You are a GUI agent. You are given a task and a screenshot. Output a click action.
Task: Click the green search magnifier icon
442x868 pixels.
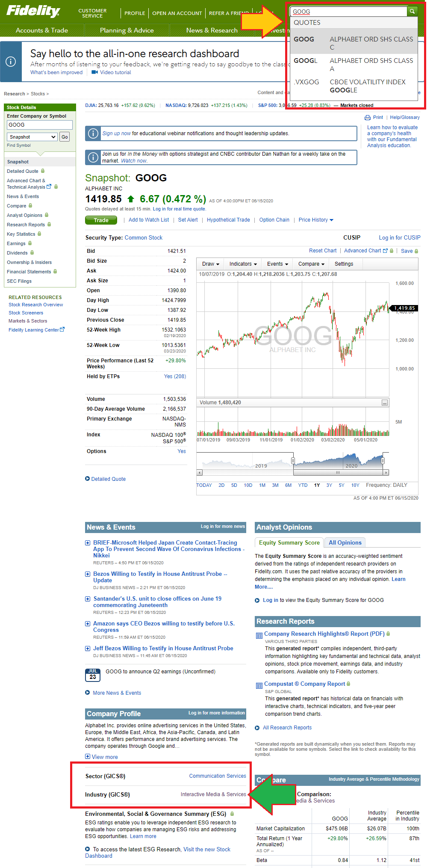[x=412, y=12]
